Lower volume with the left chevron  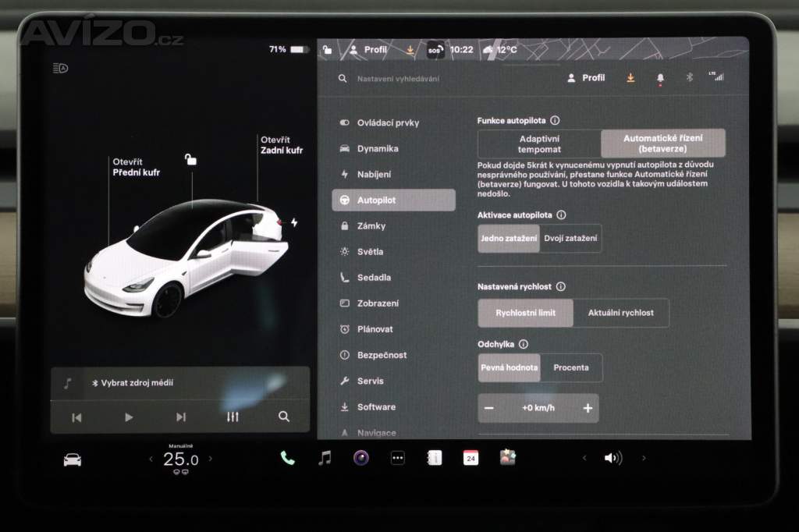point(584,458)
